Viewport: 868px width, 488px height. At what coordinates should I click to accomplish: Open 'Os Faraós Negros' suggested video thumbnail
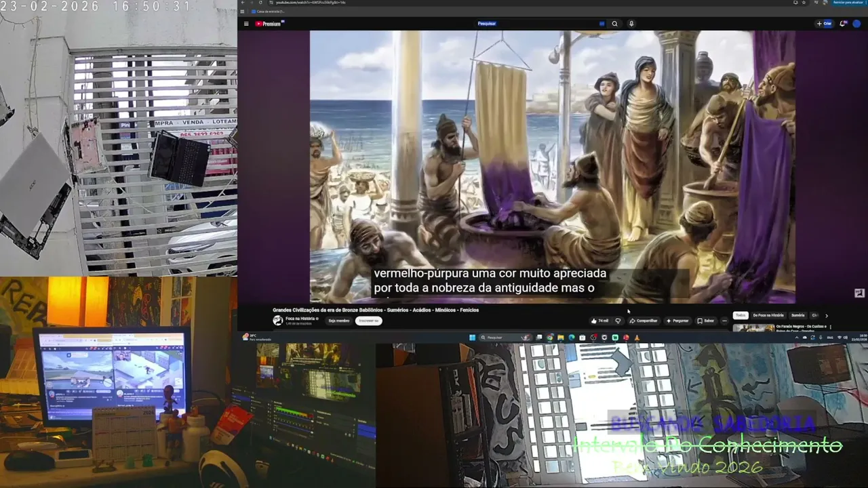point(753,328)
